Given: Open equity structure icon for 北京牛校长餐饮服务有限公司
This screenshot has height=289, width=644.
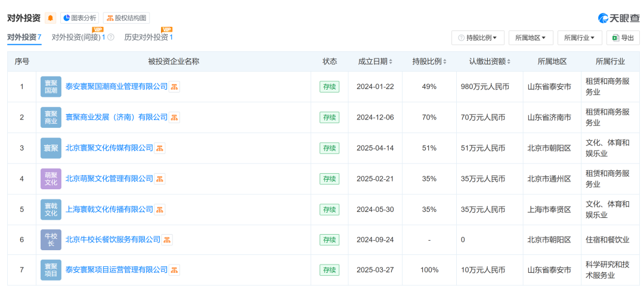Looking at the screenshot, I should point(167,239).
